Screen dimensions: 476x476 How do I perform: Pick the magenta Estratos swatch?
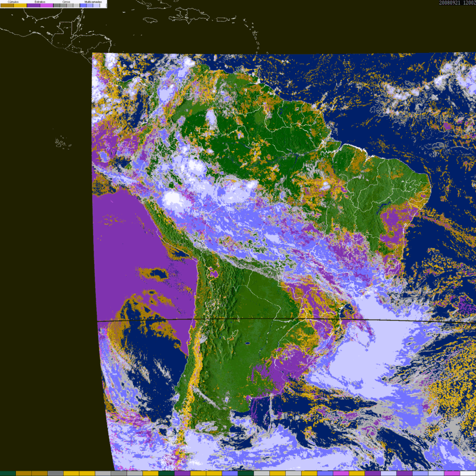point(47,5)
